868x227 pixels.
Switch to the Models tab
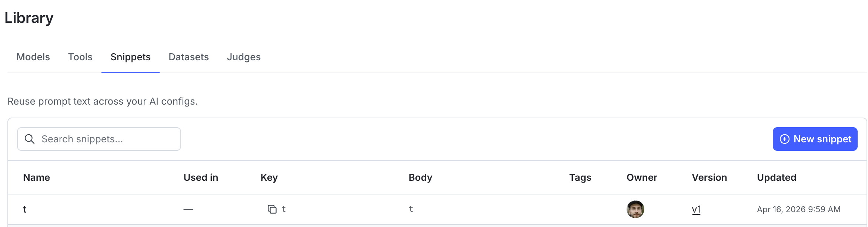coord(33,57)
